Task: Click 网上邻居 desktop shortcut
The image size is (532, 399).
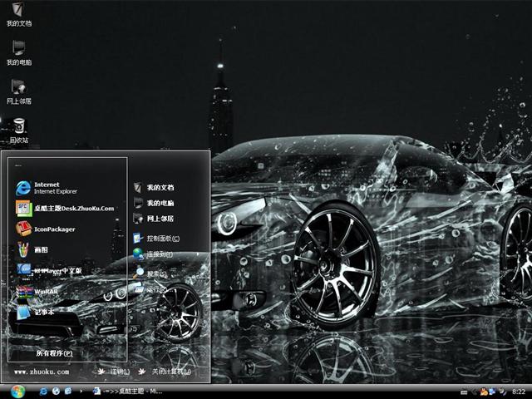Action: [18, 91]
